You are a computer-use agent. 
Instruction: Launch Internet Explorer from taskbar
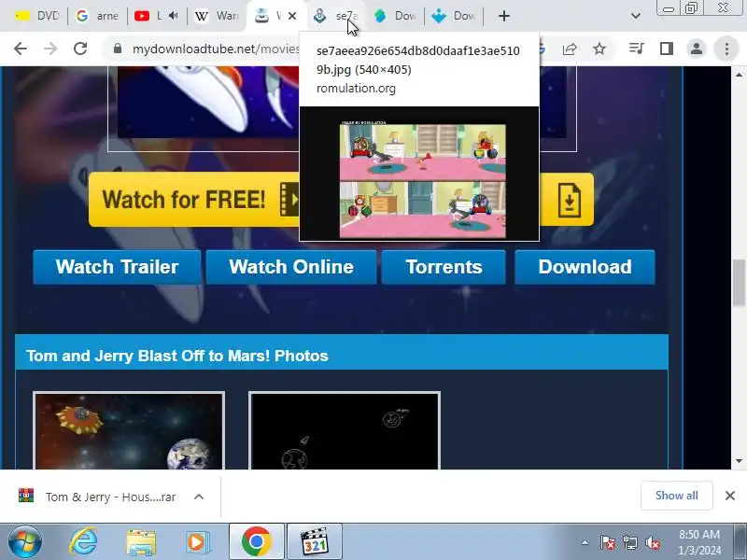pyautogui.click(x=83, y=541)
